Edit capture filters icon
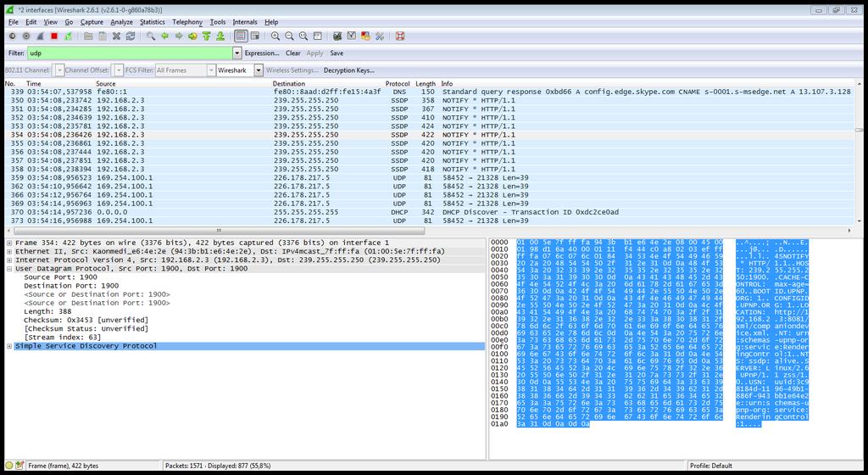The width and height of the screenshot is (868, 475). [x=337, y=36]
